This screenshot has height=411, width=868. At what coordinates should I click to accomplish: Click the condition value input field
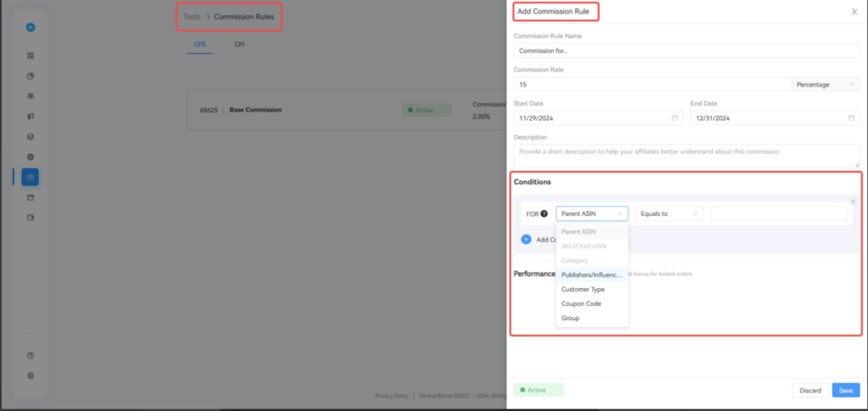click(779, 214)
